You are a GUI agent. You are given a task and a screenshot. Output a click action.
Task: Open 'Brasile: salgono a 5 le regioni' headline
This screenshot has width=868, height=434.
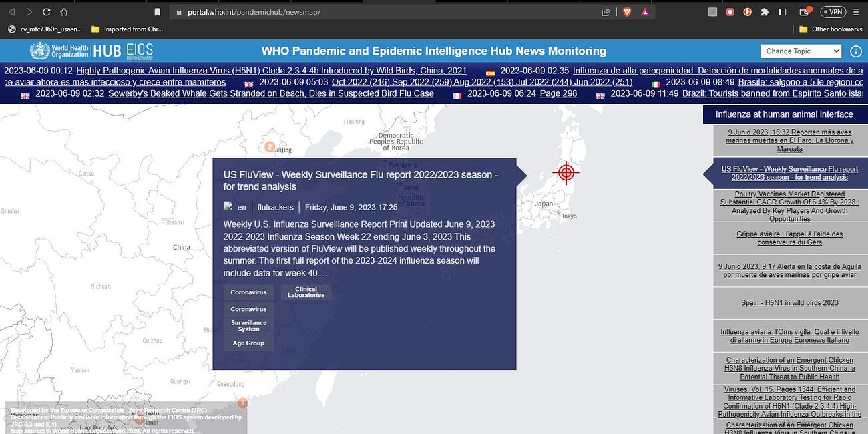[x=801, y=82]
